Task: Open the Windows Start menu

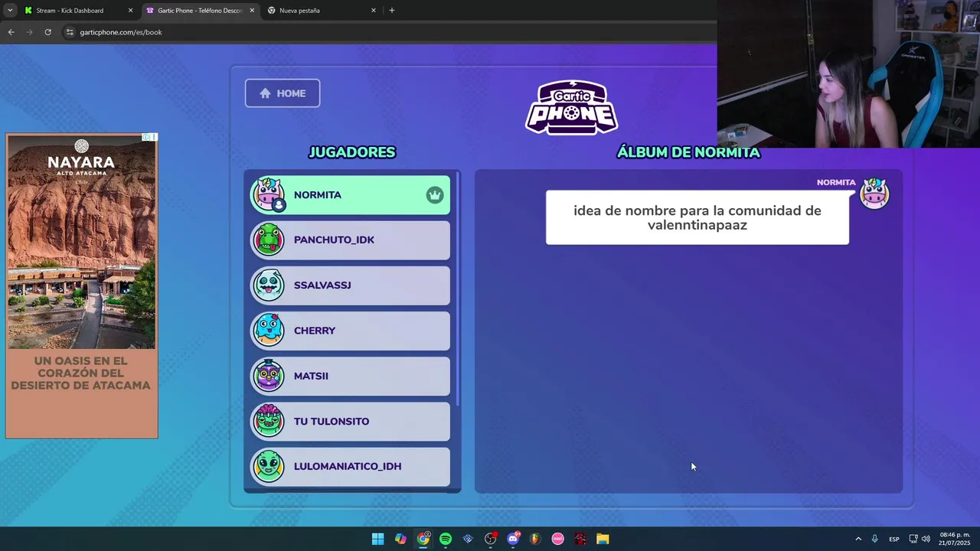Action: [x=377, y=539]
